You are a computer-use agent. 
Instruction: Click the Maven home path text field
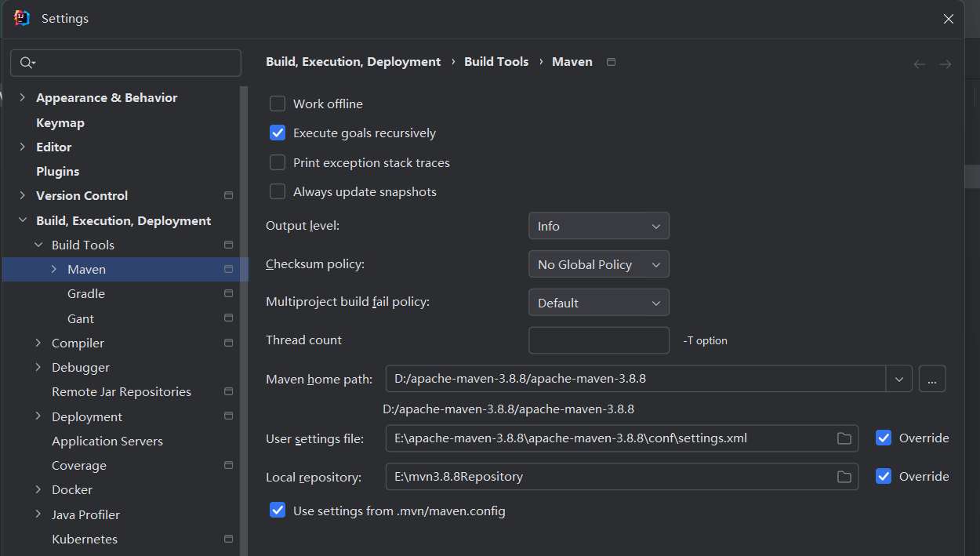tap(636, 380)
